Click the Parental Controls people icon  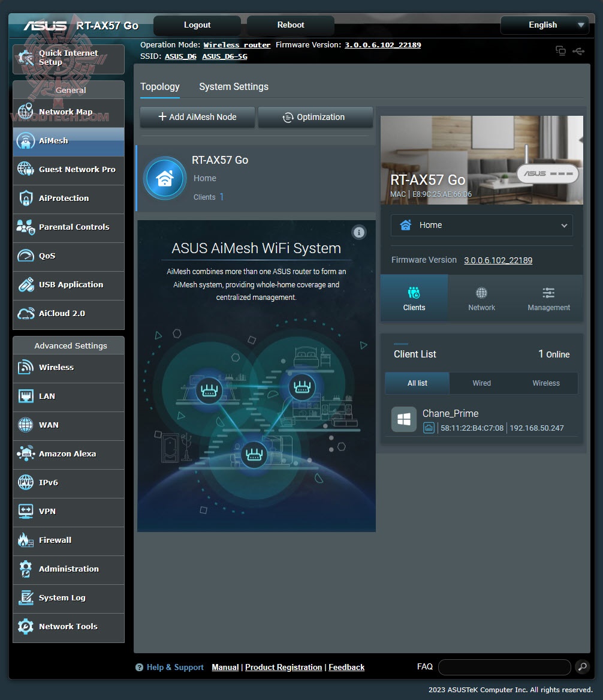(x=25, y=227)
